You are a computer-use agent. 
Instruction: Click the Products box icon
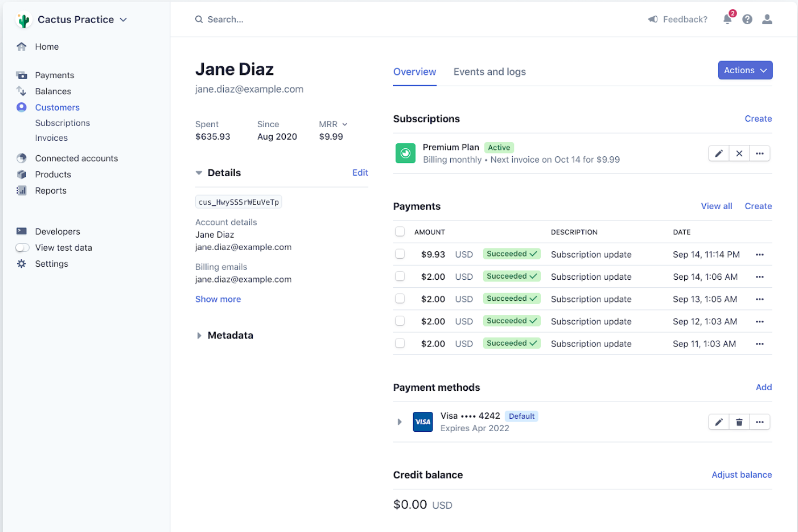(x=22, y=175)
